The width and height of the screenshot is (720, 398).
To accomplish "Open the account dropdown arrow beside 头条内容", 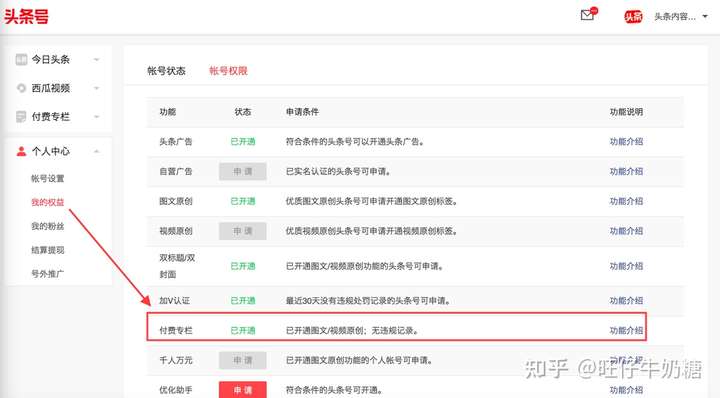I will coord(705,17).
